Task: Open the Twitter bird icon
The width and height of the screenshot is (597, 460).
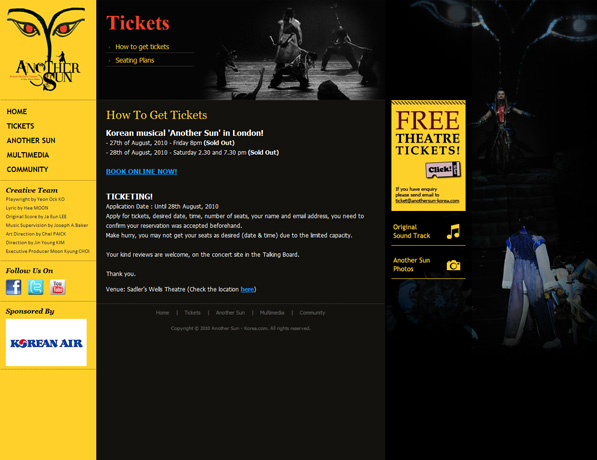Action: pyautogui.click(x=35, y=287)
